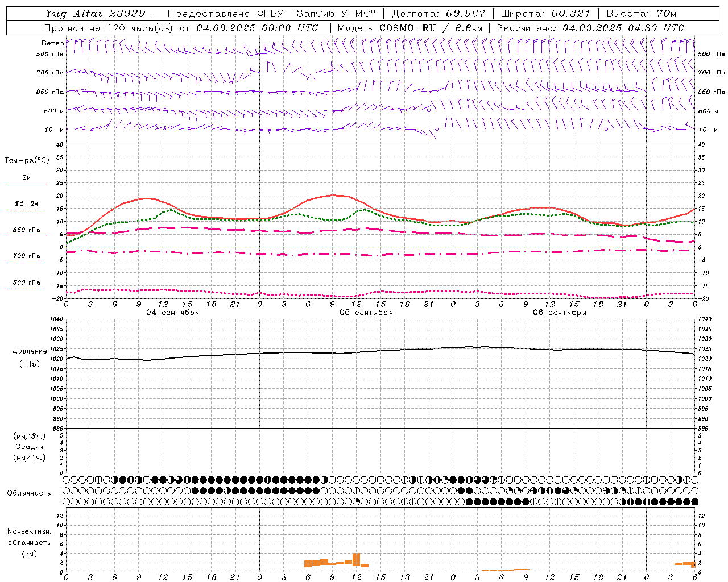Screen dimensions: 728x582
Task: Click the "Высота: 70м" header field
Action: [x=642, y=14]
